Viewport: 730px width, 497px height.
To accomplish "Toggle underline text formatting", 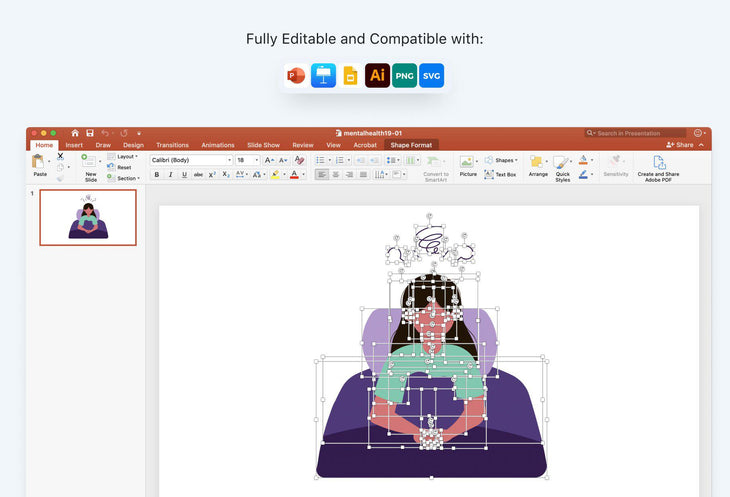I will click(184, 175).
